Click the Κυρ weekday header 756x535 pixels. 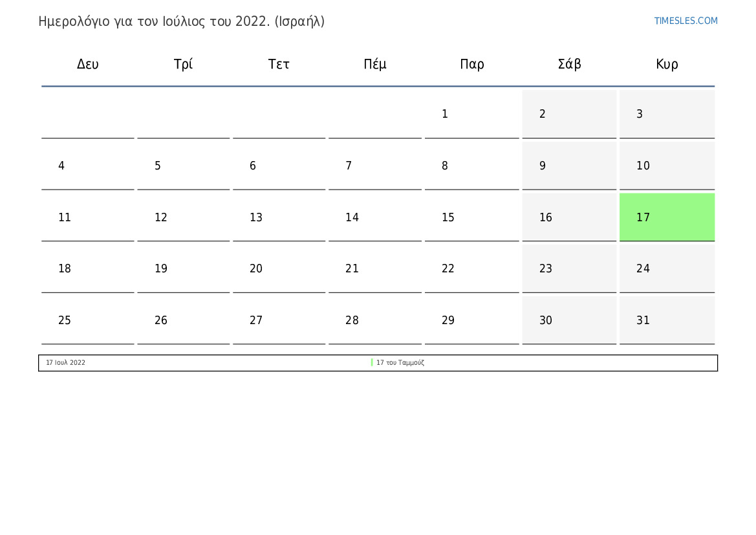pos(667,64)
